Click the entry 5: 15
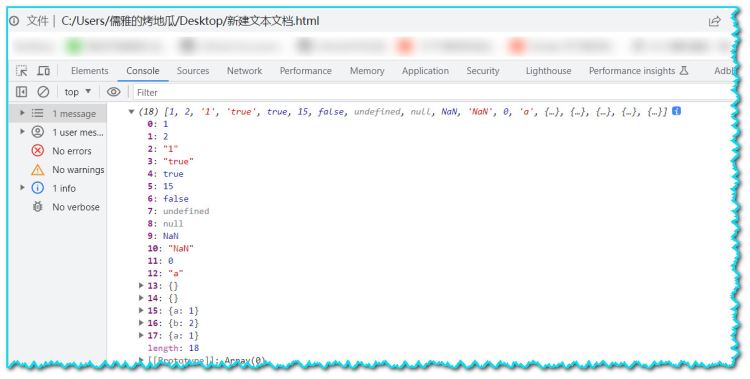750x379 pixels. (160, 186)
